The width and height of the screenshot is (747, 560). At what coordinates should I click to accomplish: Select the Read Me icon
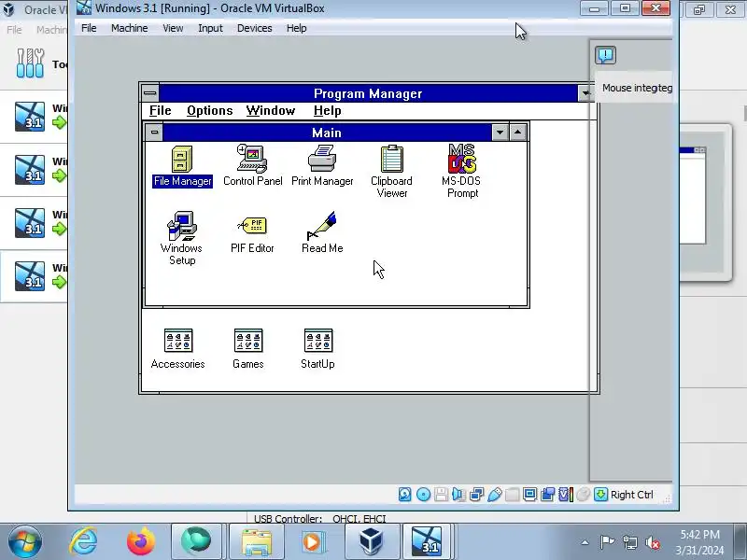coord(322,232)
